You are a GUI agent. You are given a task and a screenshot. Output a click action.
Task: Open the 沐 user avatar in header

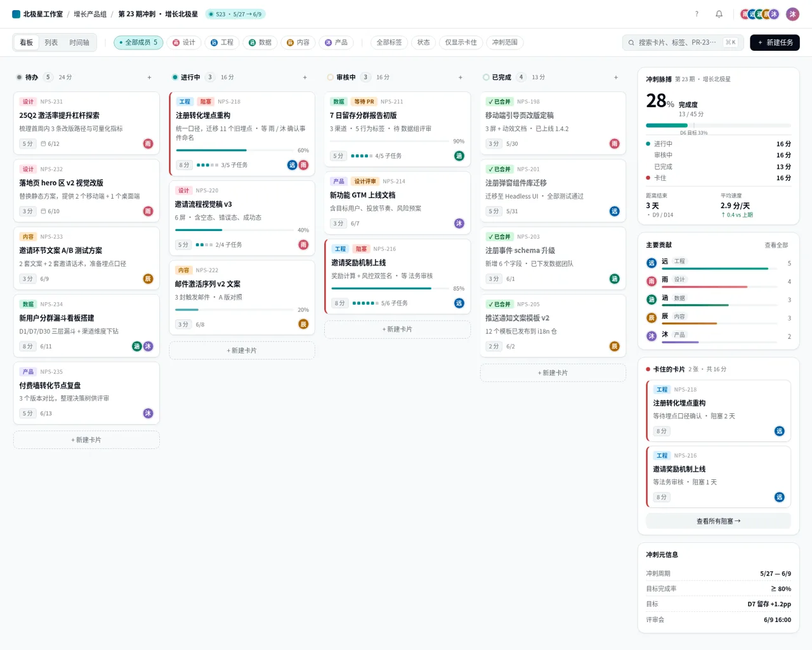pos(792,14)
